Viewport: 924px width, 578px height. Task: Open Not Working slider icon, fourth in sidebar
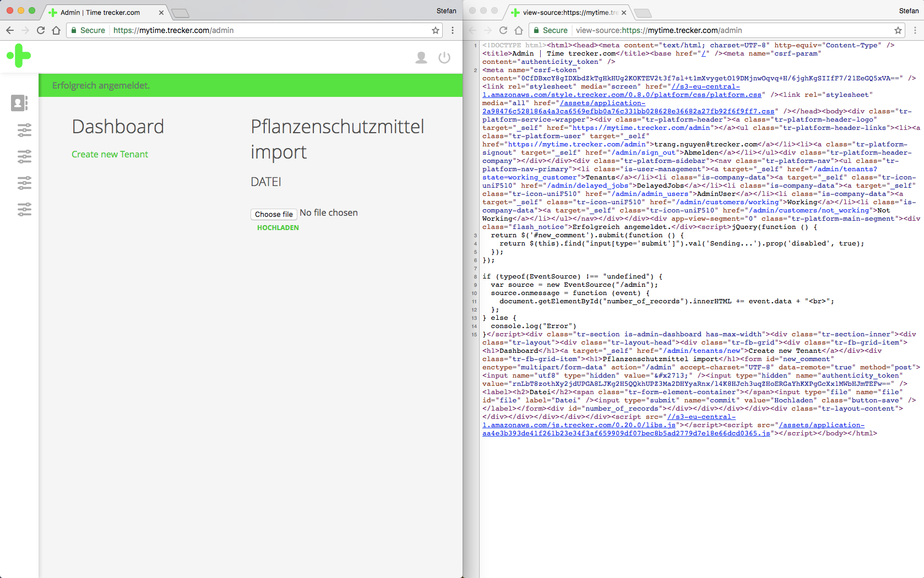24,209
